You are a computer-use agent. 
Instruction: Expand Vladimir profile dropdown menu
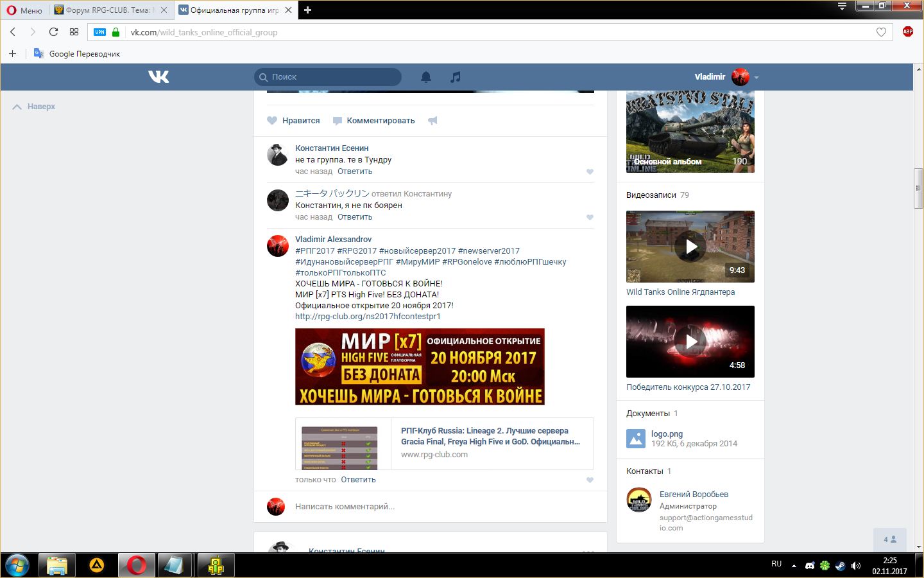tap(756, 77)
